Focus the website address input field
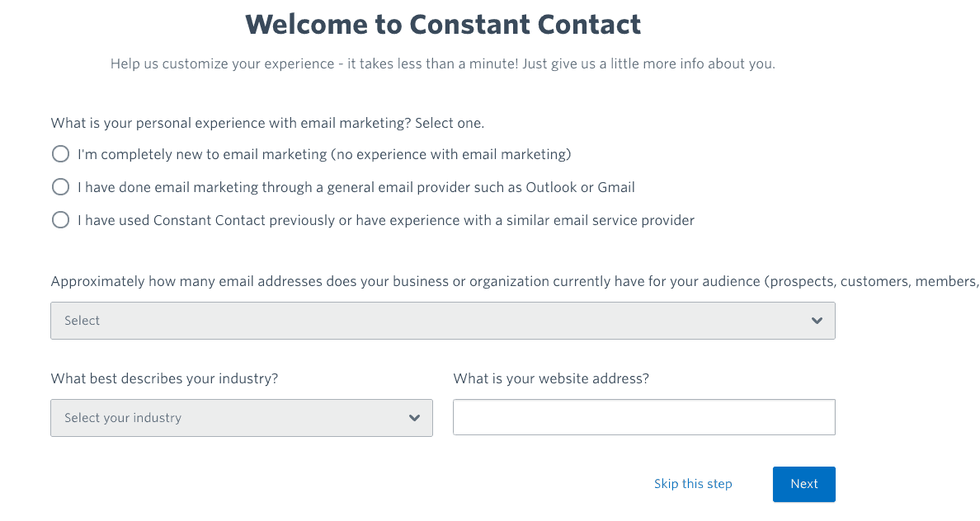980x521 pixels. click(x=643, y=416)
